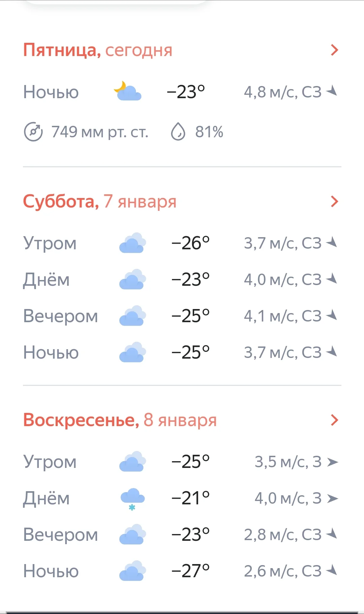
Task: Click the cloud icon for Sunday night
Action: [132, 571]
